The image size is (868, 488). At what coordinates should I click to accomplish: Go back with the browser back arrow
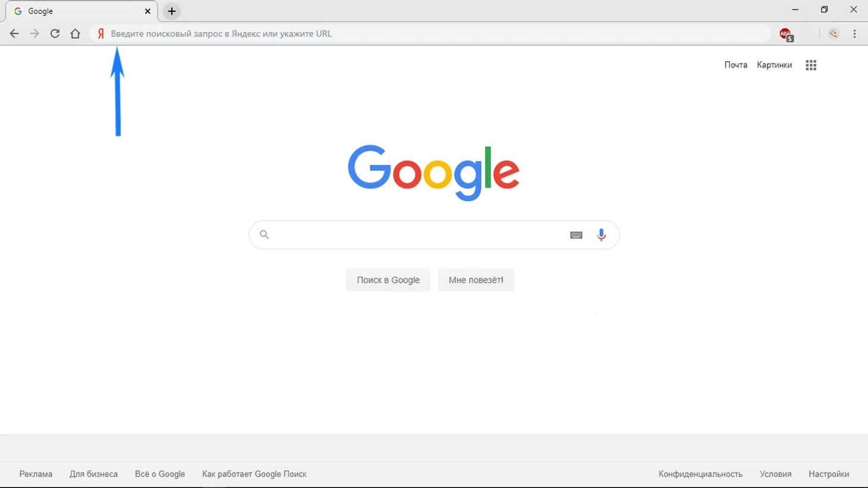click(14, 34)
